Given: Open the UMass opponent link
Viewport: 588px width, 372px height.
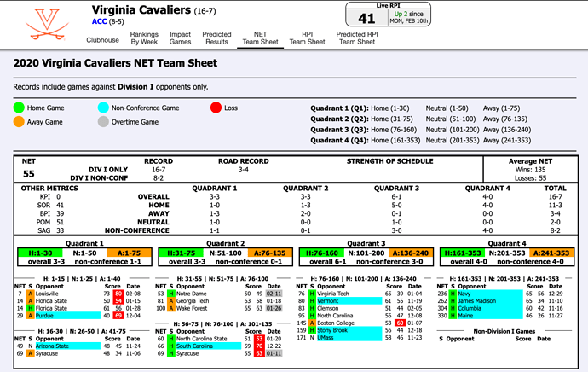Looking at the screenshot, I should point(326,338).
